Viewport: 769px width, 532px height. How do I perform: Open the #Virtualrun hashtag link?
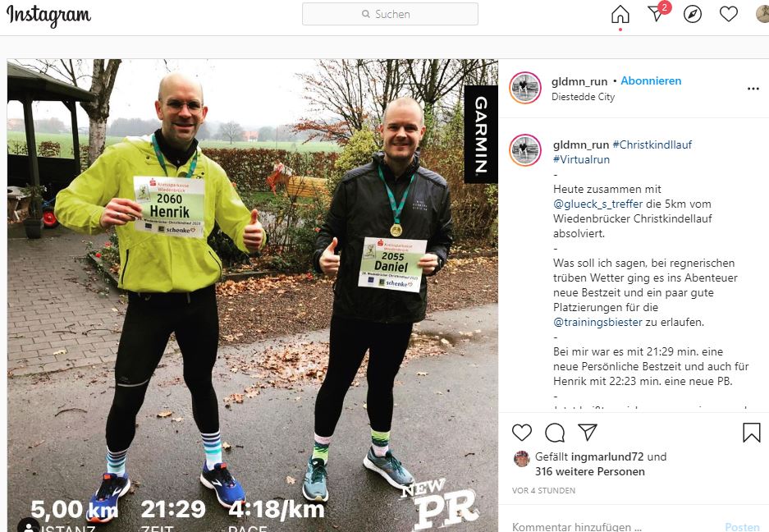click(581, 159)
